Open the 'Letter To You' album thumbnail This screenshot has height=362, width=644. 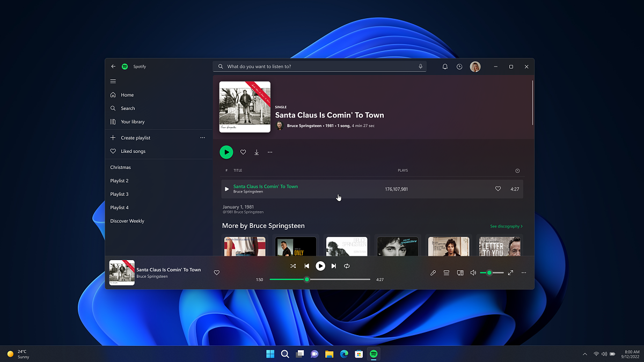[x=500, y=246]
